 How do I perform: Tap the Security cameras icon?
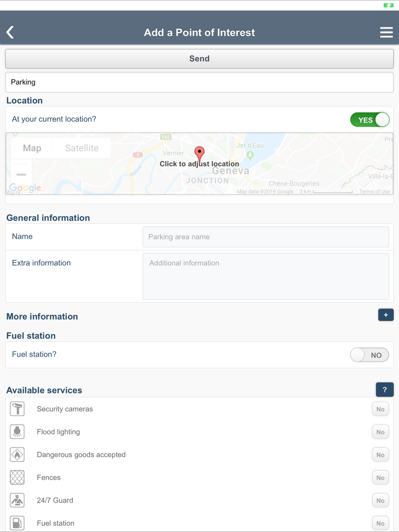pyautogui.click(x=17, y=409)
